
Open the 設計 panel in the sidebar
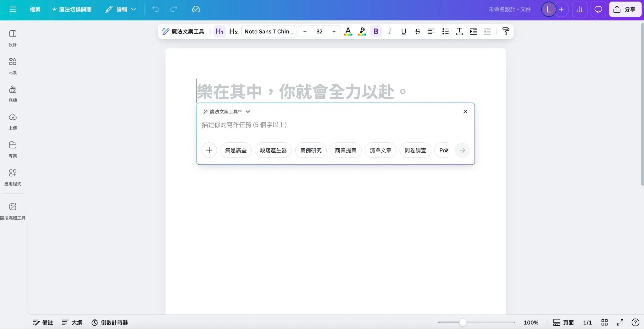(x=13, y=38)
